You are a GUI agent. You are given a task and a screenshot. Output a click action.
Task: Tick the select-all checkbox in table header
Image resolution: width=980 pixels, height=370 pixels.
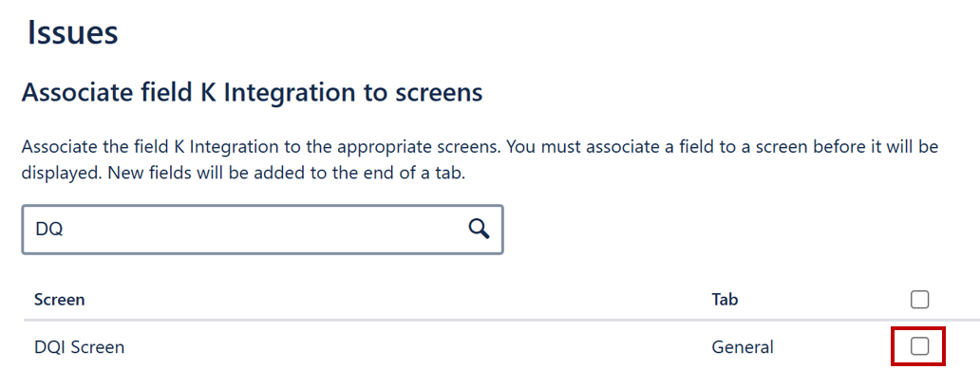pyautogui.click(x=919, y=300)
